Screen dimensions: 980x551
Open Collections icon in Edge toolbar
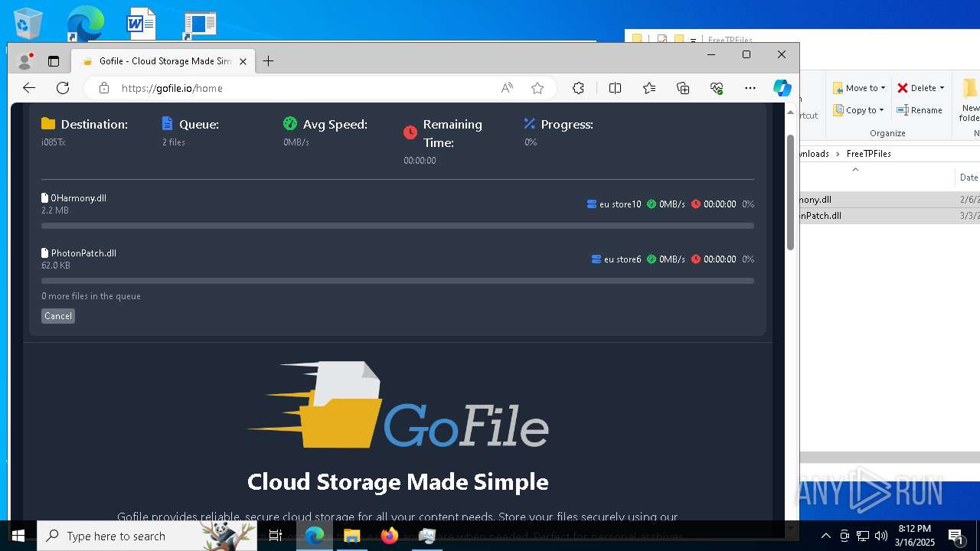click(x=683, y=88)
